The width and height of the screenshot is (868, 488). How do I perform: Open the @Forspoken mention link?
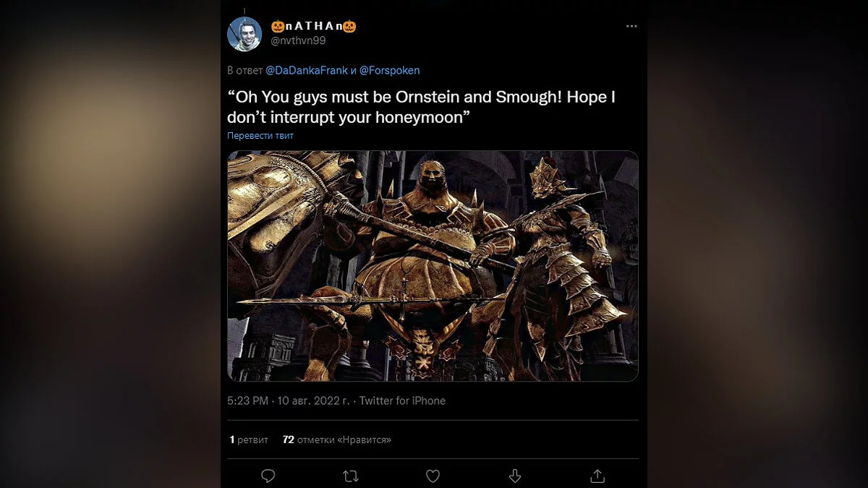[389, 70]
